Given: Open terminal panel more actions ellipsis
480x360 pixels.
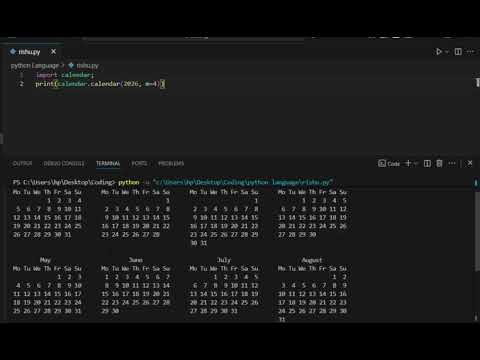Looking at the screenshot, I should pos(452,163).
